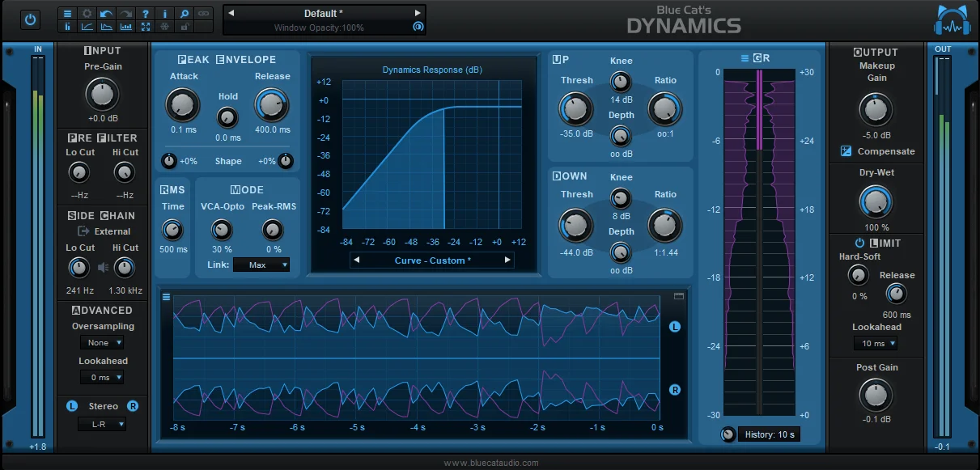Open the Help question mark icon

pos(146,14)
